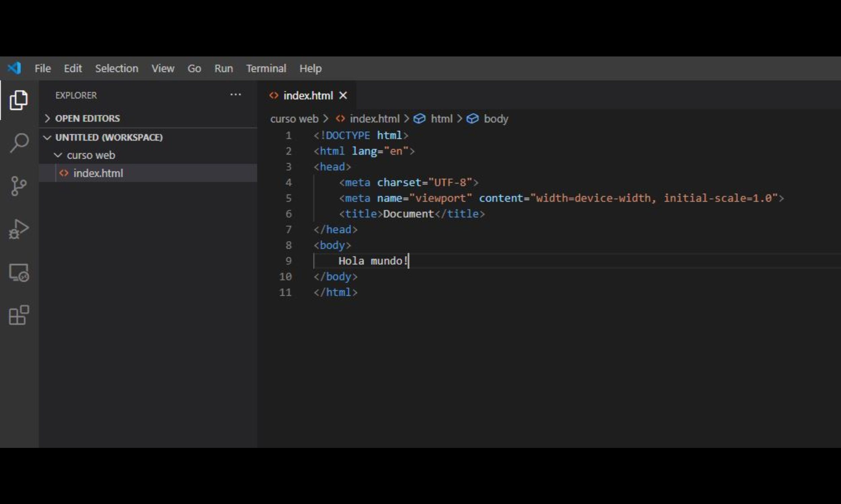Viewport: 841px width, 504px height.
Task: Open Run and Debug view icon
Action: tap(19, 229)
